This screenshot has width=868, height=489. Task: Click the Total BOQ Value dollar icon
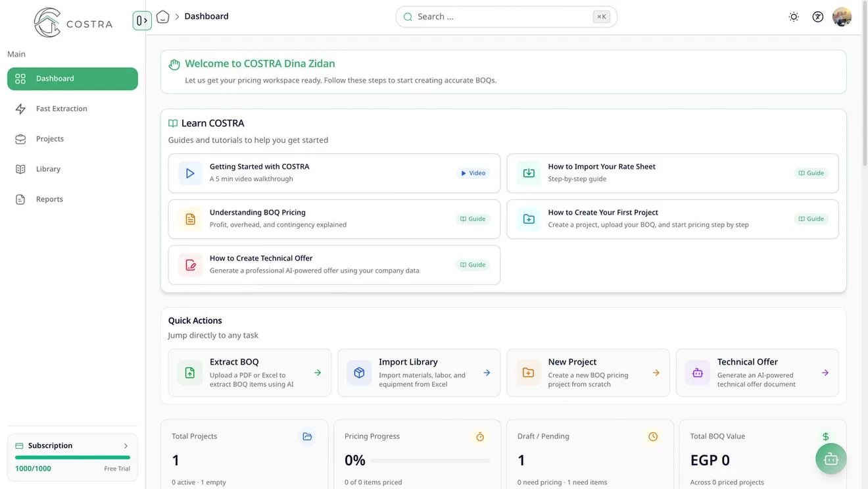tap(826, 437)
